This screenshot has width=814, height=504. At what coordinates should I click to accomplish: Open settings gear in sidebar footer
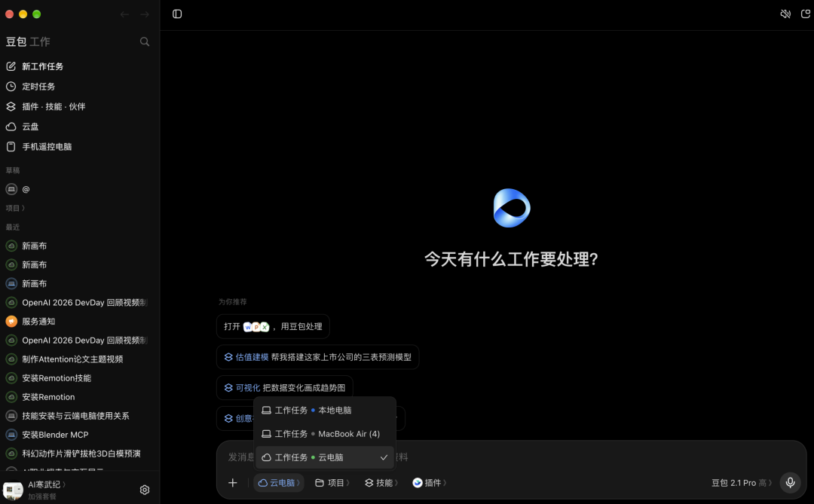pyautogui.click(x=145, y=490)
